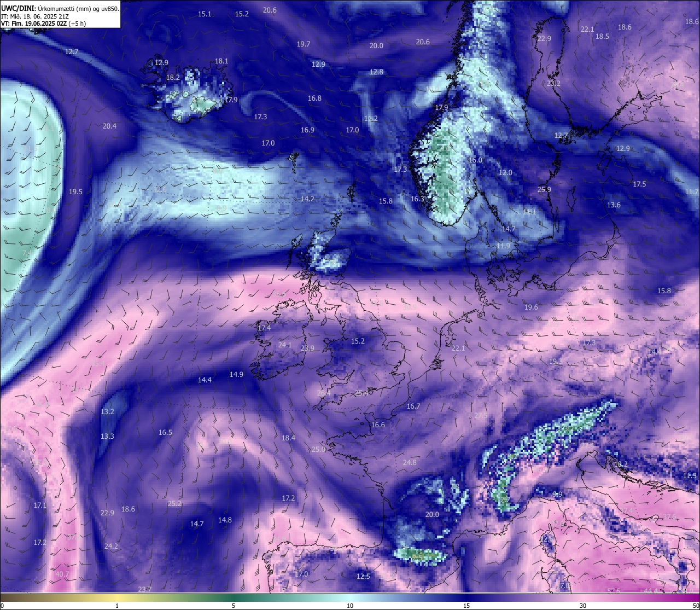Click the 17.1 value label
This screenshot has height=610, width=700.
coord(40,505)
